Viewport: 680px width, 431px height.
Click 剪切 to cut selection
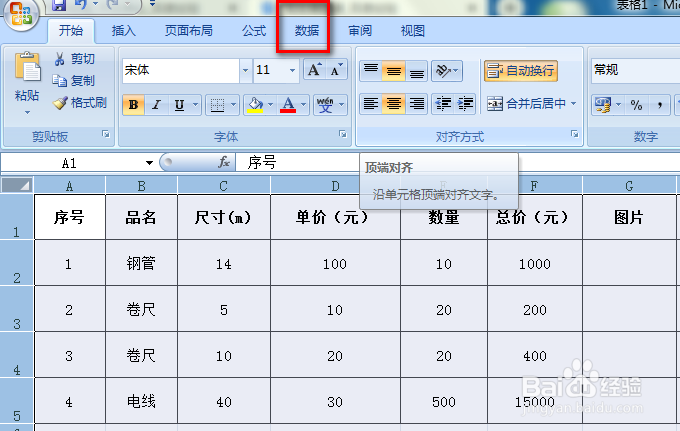[x=75, y=59]
